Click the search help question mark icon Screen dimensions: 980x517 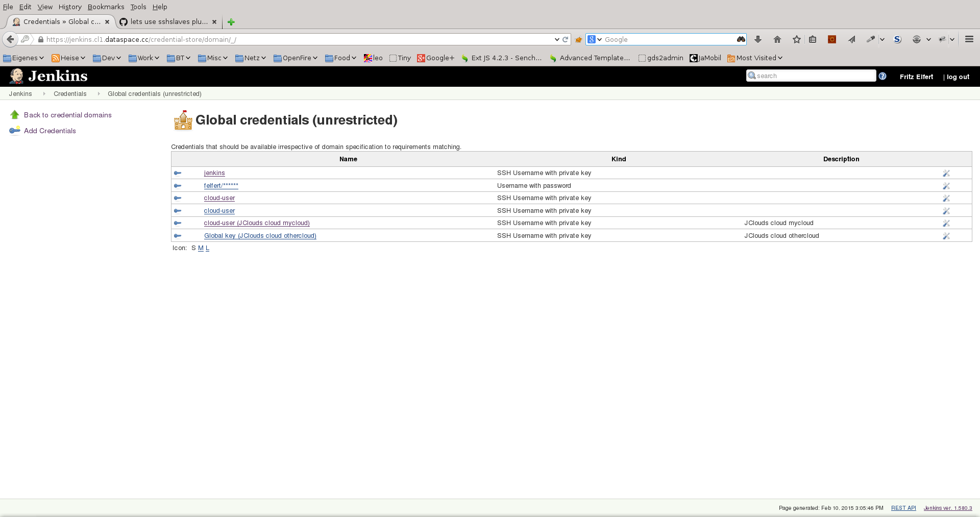883,76
